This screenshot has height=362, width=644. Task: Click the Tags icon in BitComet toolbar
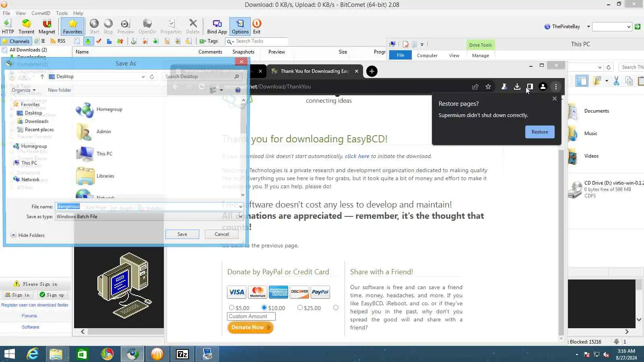209,41
